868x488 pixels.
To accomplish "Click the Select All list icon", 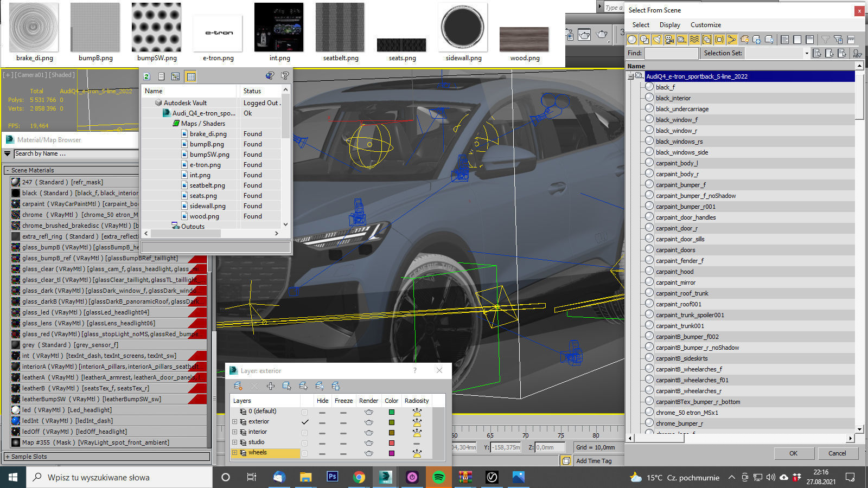I will 785,40.
